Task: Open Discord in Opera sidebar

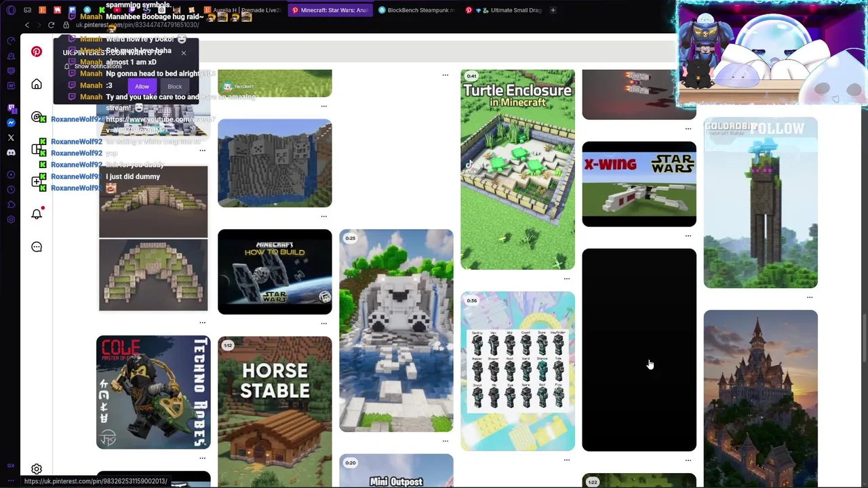Action: point(11,152)
